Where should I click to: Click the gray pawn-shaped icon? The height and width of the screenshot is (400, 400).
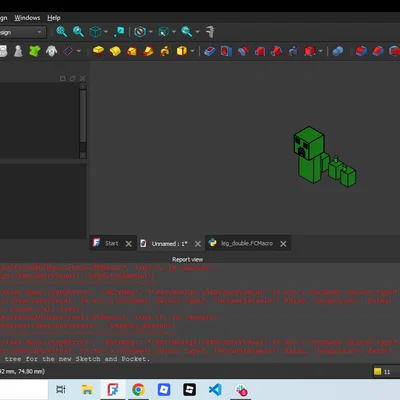click(x=18, y=51)
